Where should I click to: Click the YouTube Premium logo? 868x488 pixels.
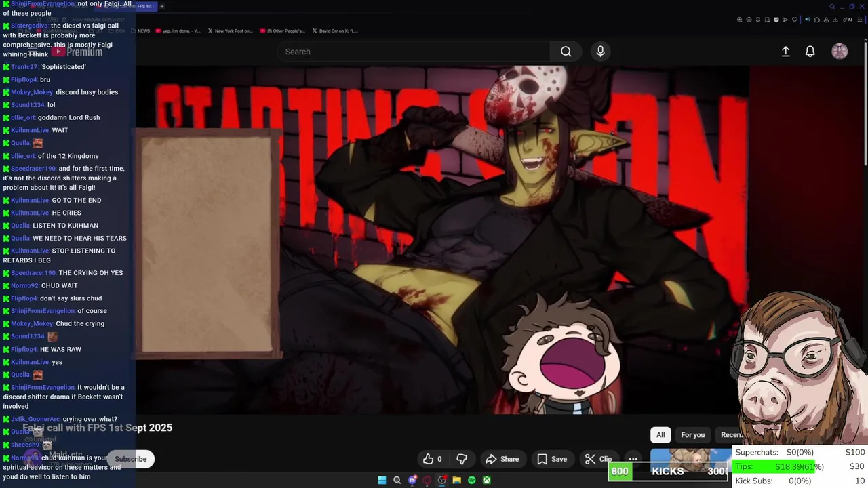[x=77, y=52]
